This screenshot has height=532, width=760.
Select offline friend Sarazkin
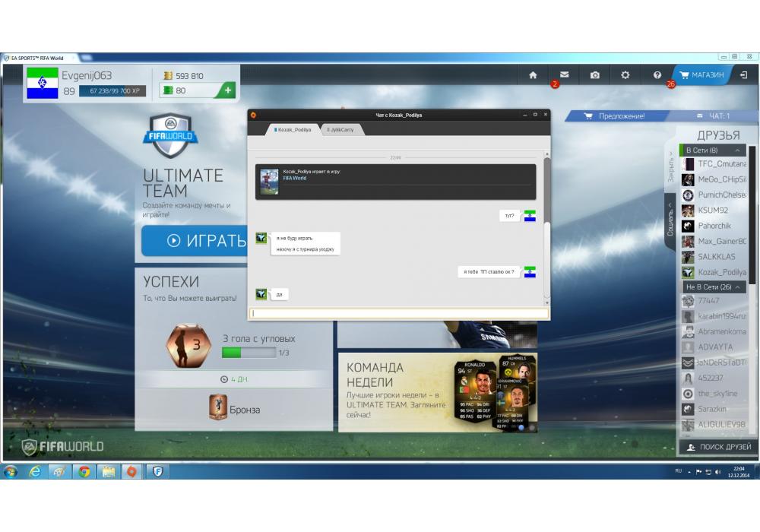[x=714, y=409]
